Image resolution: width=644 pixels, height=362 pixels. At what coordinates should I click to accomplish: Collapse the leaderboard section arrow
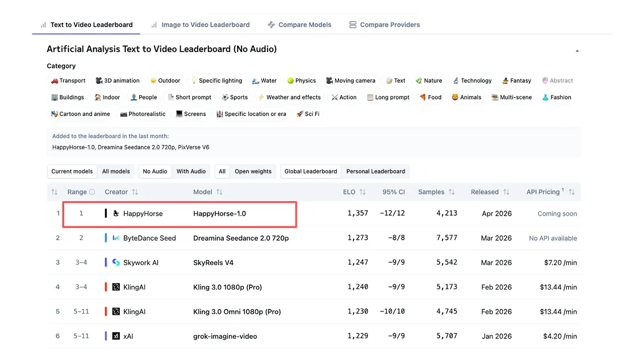coord(577,51)
